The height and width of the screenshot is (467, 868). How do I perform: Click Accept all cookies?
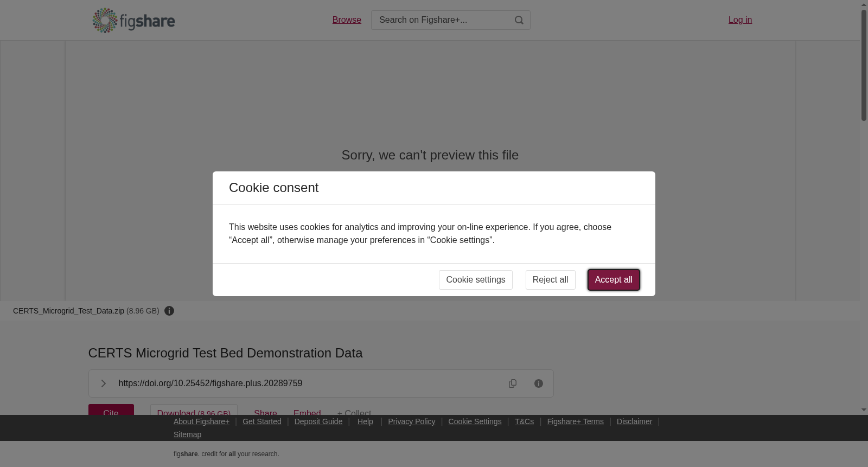[614, 280]
